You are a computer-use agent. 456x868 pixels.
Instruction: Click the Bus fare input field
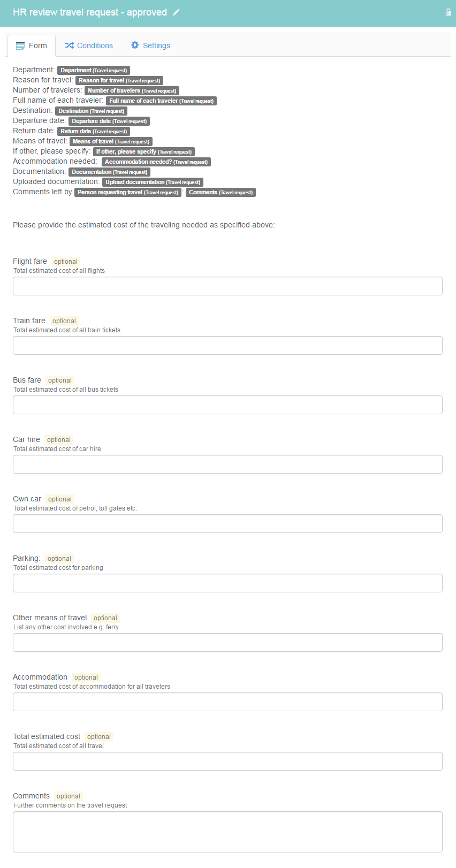(x=227, y=405)
